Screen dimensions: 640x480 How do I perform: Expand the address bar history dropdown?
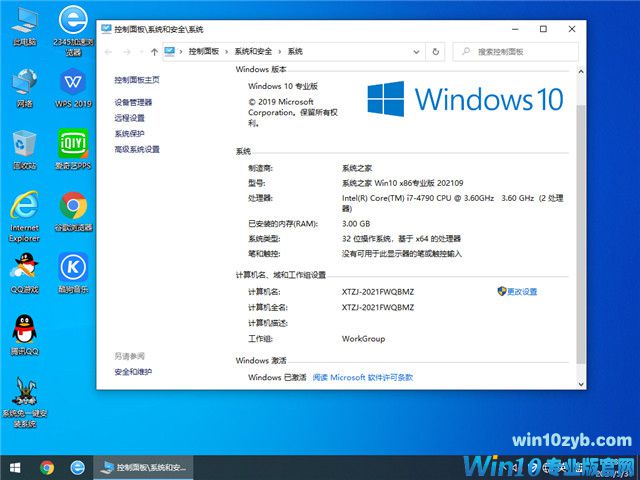click(416, 52)
